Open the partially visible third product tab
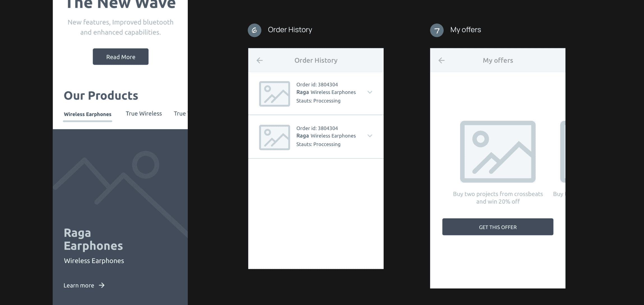The image size is (644, 305). click(180, 114)
